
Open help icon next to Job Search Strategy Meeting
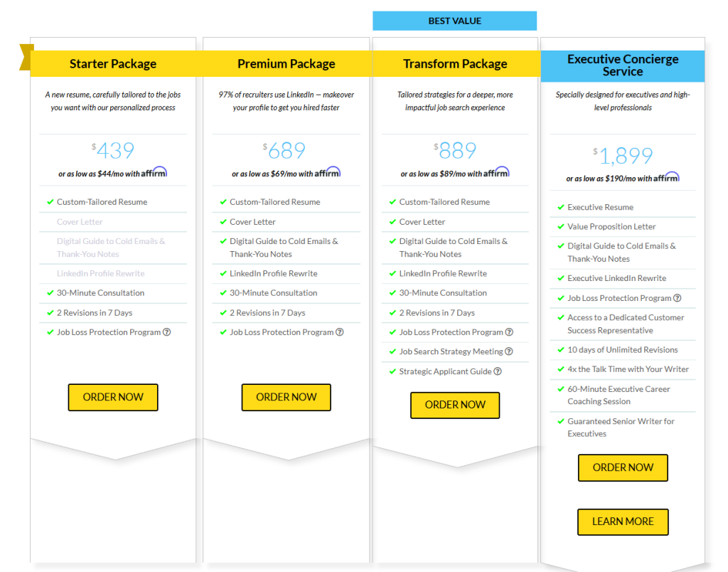[509, 351]
